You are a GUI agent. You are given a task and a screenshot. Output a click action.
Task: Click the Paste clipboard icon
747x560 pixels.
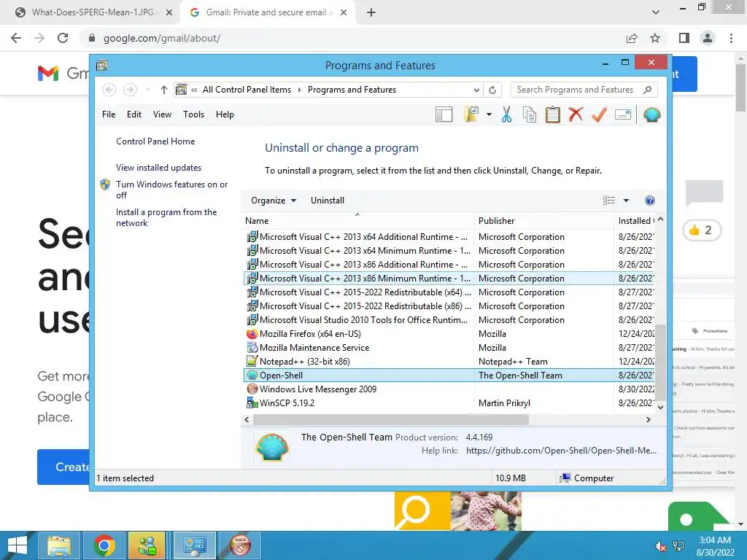point(553,114)
